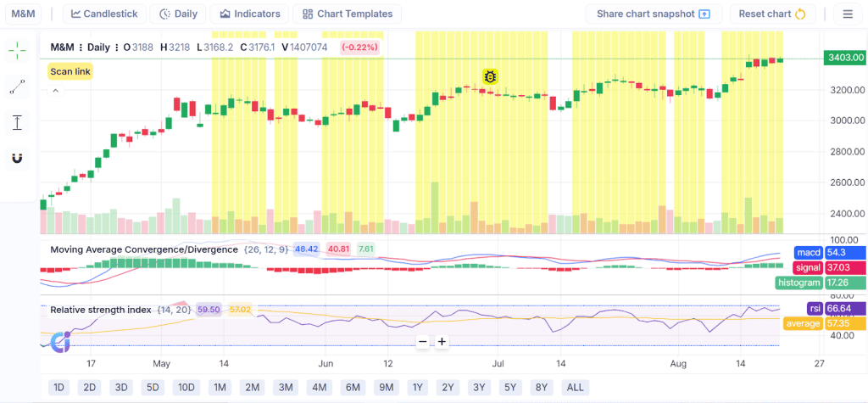Select the 8Y time range

pos(542,387)
